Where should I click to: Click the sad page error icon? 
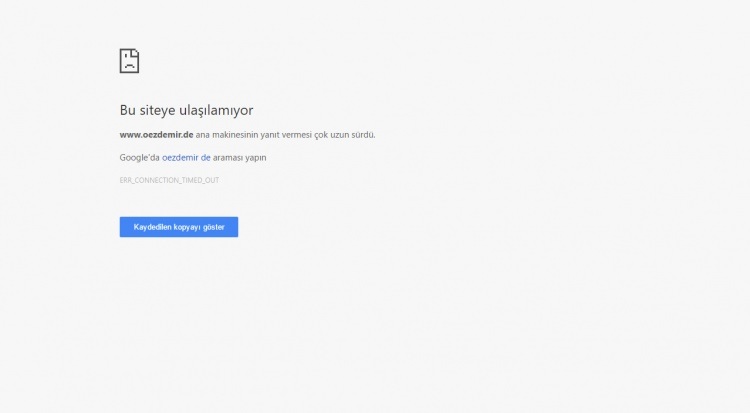(x=129, y=61)
